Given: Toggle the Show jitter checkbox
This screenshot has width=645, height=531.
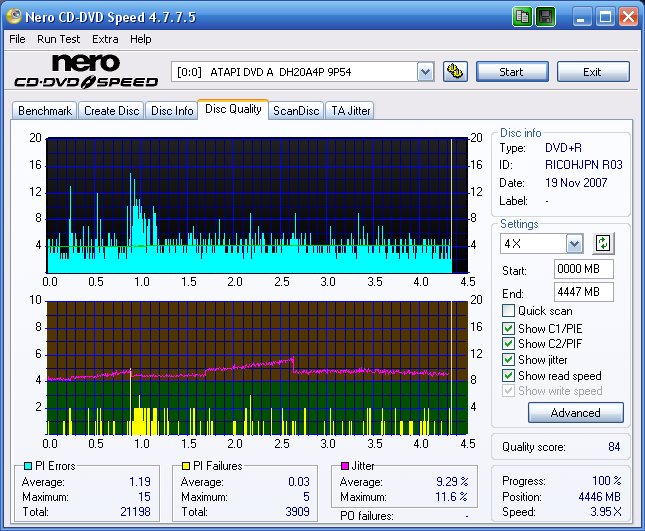Looking at the screenshot, I should (509, 360).
